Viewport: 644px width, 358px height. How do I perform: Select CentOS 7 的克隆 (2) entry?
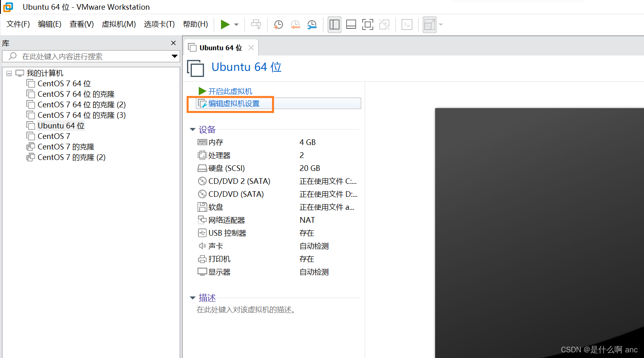(x=71, y=158)
